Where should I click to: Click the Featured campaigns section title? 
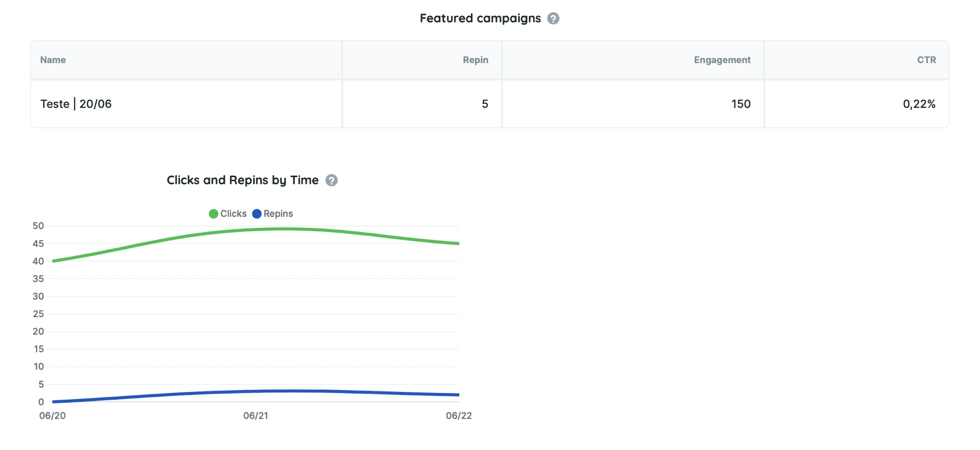pyautogui.click(x=480, y=18)
